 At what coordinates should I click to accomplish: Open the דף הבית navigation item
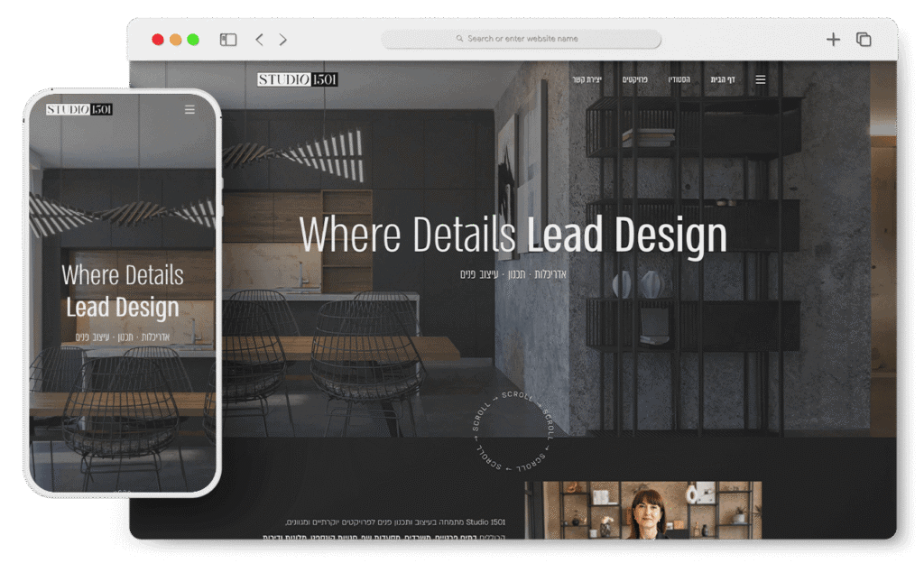click(x=722, y=79)
